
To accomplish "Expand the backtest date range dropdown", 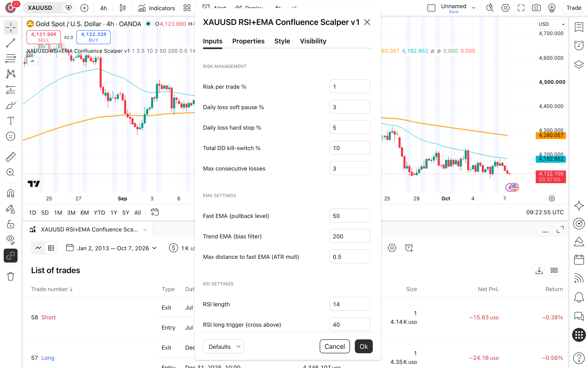I will [x=112, y=248].
